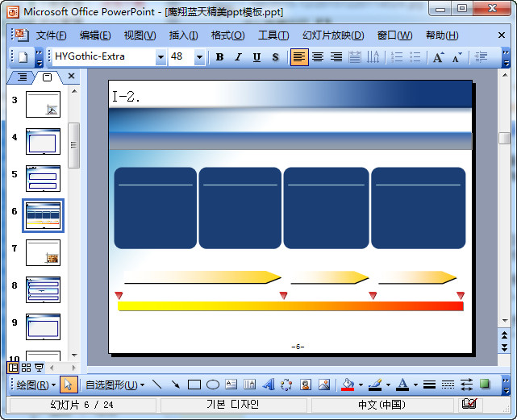Image resolution: width=517 pixels, height=420 pixels.
Task: Click the decrease indent icon
Action: click(x=481, y=57)
